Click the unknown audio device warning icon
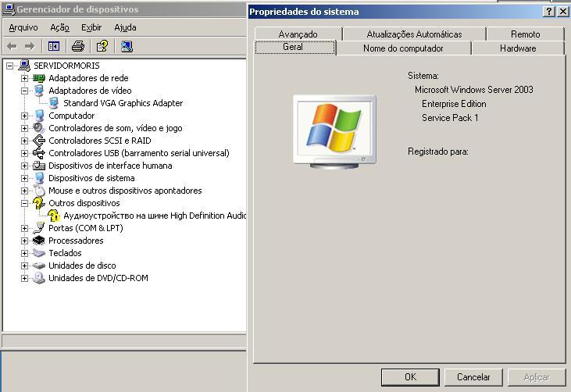 54,216
